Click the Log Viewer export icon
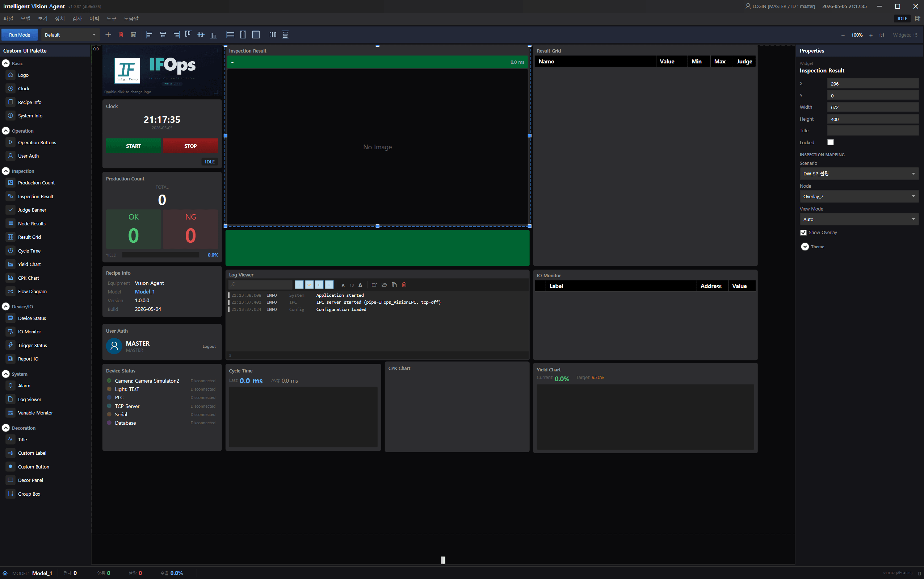Image resolution: width=924 pixels, height=579 pixels. (374, 285)
